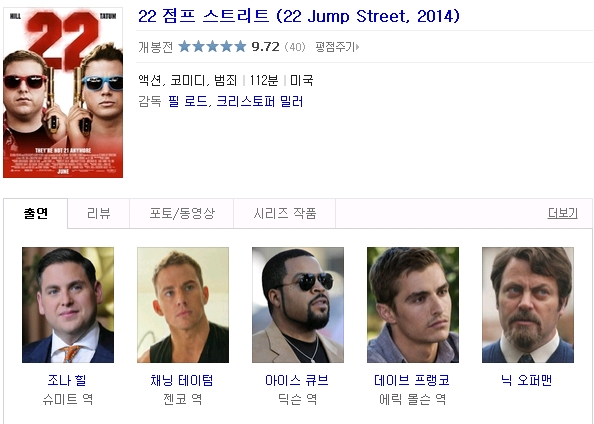The height and width of the screenshot is (424, 594).
Task: Click the blue star rating icons
Action: 212,47
